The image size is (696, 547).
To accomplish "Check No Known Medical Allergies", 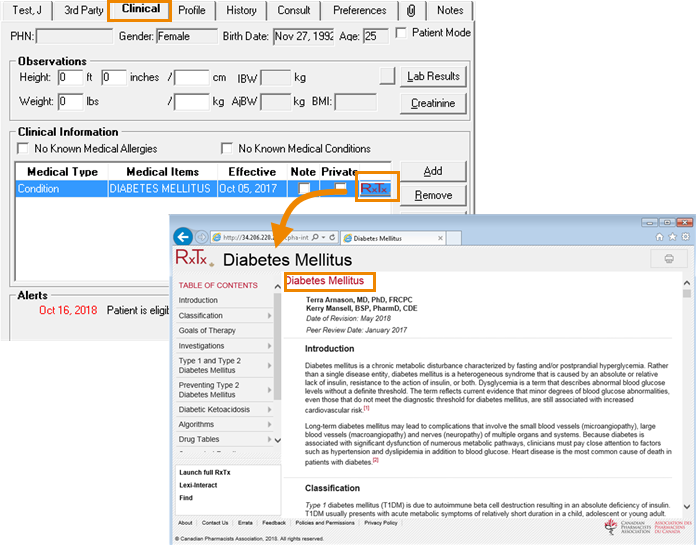I will [23, 148].
